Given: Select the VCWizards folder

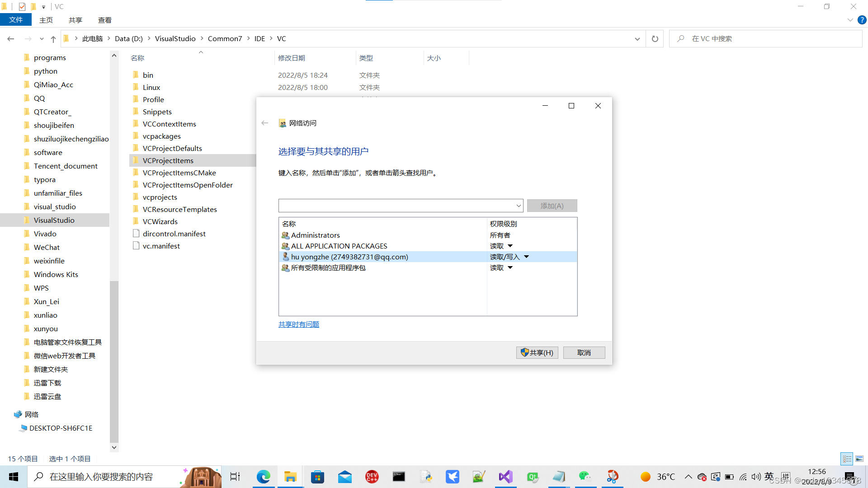Looking at the screenshot, I should (160, 221).
